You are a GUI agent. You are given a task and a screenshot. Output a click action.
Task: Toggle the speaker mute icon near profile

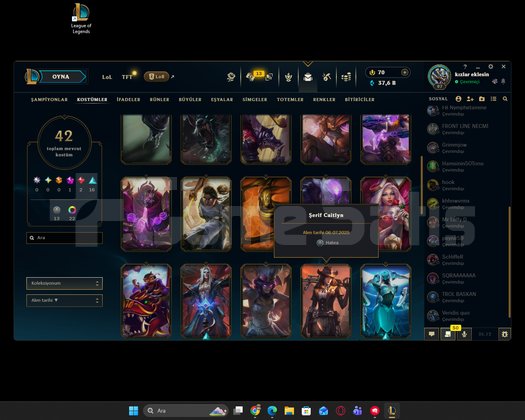[x=495, y=81]
